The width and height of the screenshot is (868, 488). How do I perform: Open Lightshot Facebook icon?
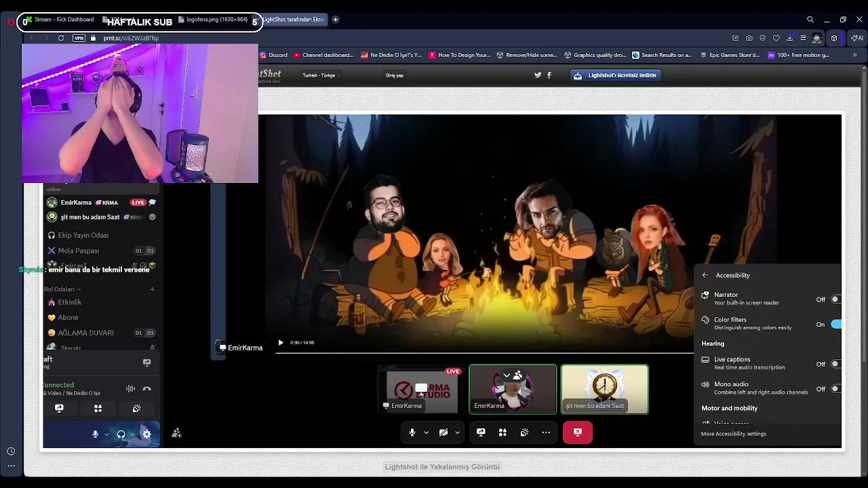pos(549,75)
